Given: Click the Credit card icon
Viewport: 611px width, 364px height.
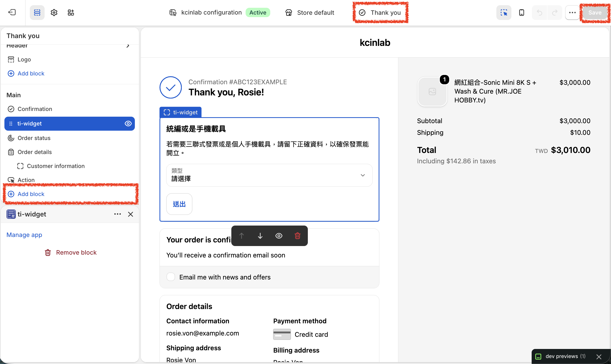Looking at the screenshot, I should (x=282, y=334).
